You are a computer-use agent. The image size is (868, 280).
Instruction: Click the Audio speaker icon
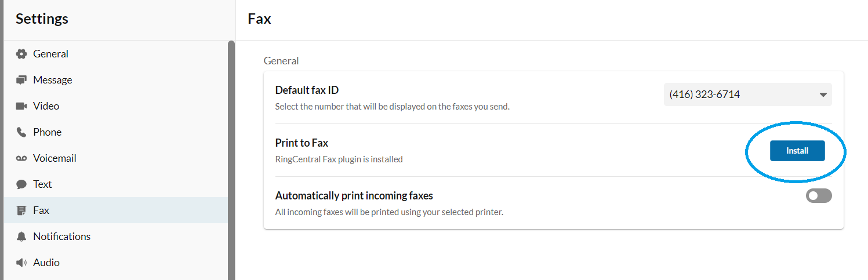(x=21, y=263)
